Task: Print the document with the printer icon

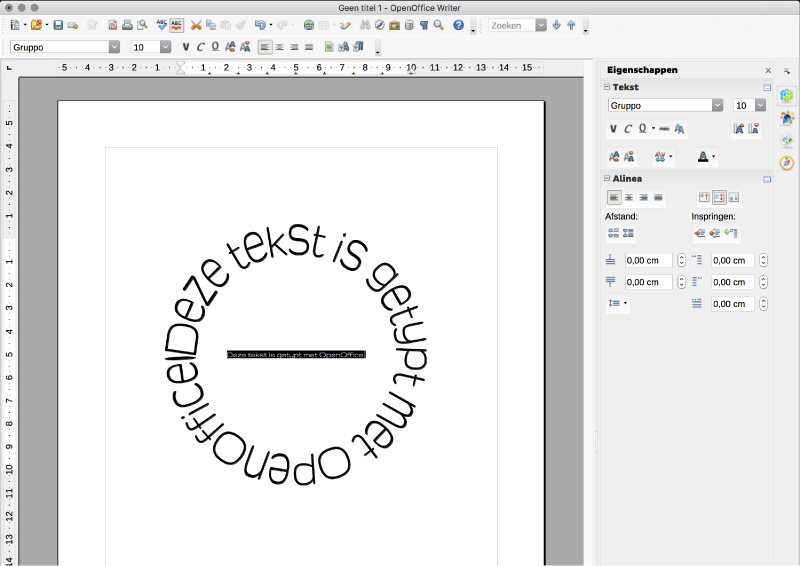Action: (127, 25)
